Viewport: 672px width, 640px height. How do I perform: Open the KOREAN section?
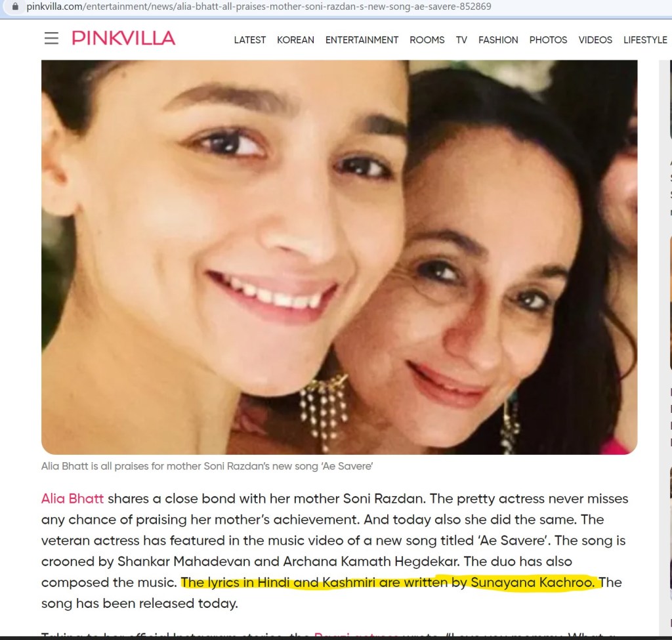295,40
